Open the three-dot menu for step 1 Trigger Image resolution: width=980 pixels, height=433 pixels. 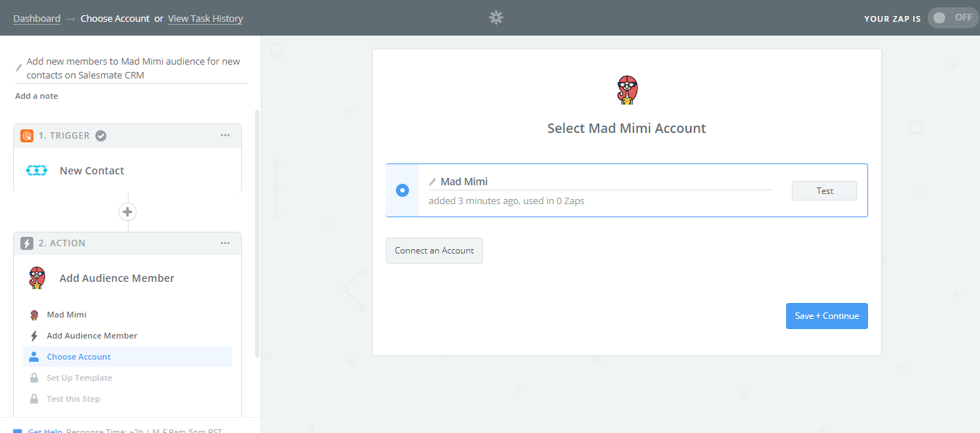coord(225,135)
